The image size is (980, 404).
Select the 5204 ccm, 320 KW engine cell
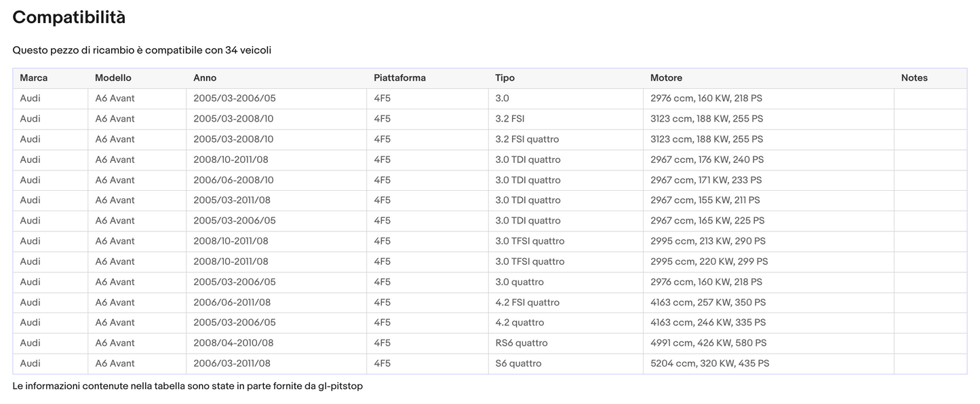709,363
